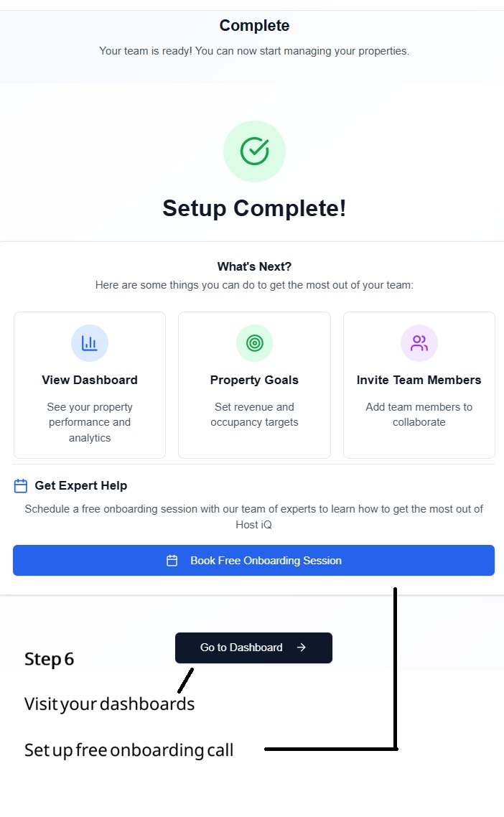Click the Complete page title
The image size is (504, 817).
[x=254, y=25]
